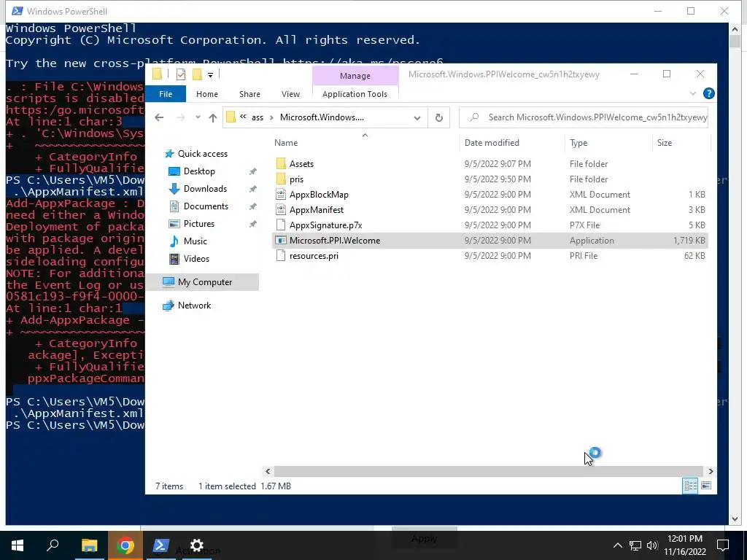Click New Folder quick access icon
This screenshot has height=560, width=747.
pos(197,74)
